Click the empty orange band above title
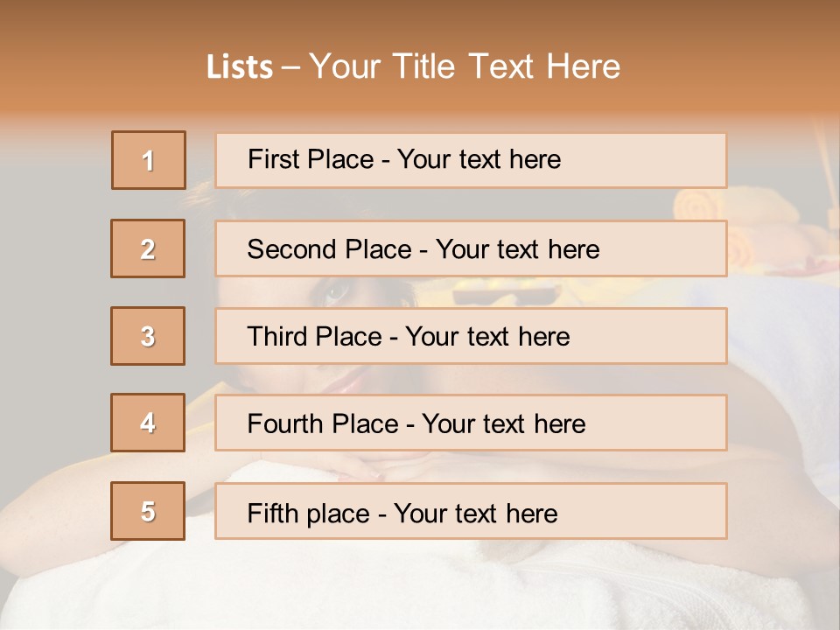This screenshot has height=630, width=840. coord(420,19)
